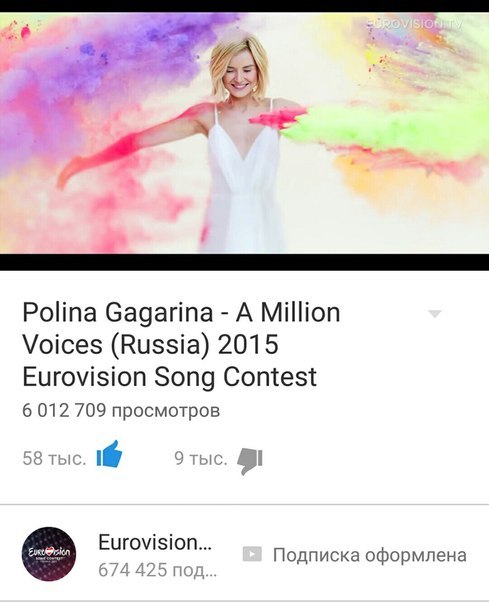The height and width of the screenshot is (604, 489).
Task: Open the Eurovision channel name link
Action: [155, 542]
